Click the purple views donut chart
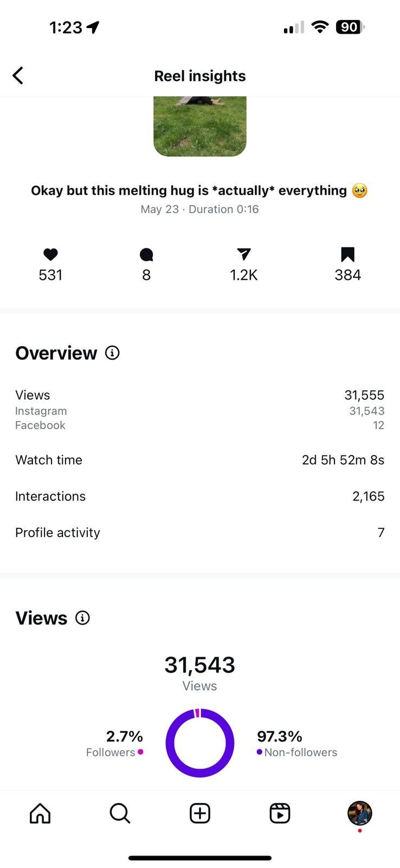The image size is (400, 868). [x=200, y=743]
